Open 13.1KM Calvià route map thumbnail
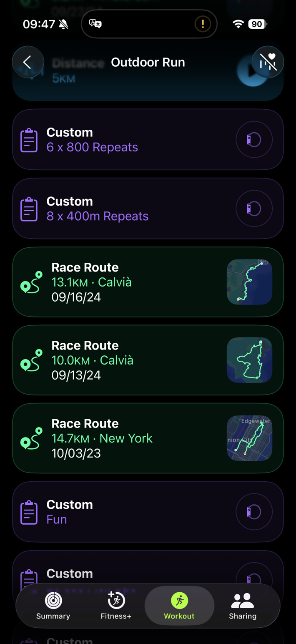The image size is (296, 644). [249, 282]
